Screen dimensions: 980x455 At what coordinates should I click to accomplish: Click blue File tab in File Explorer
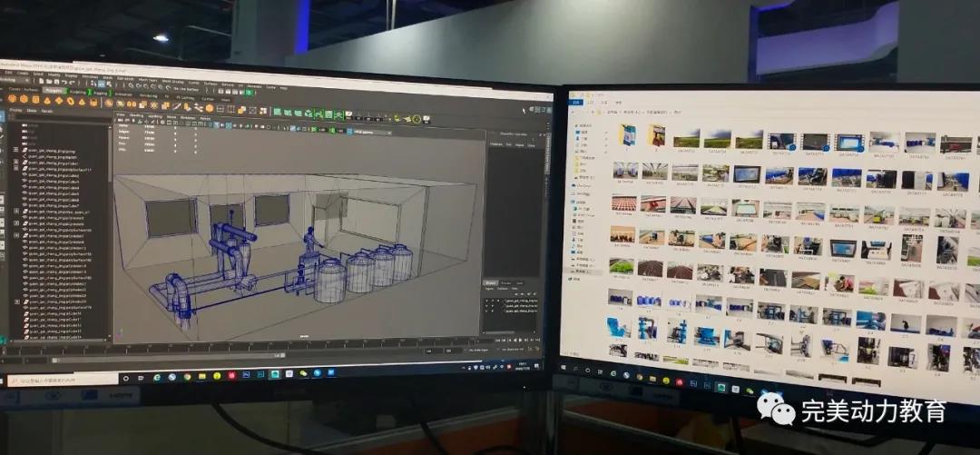pos(575,103)
